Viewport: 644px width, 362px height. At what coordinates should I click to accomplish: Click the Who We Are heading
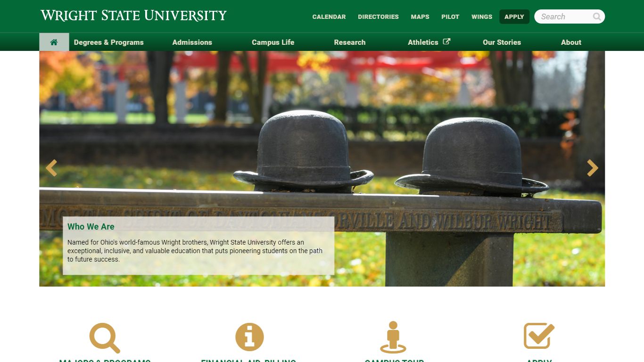pyautogui.click(x=91, y=227)
